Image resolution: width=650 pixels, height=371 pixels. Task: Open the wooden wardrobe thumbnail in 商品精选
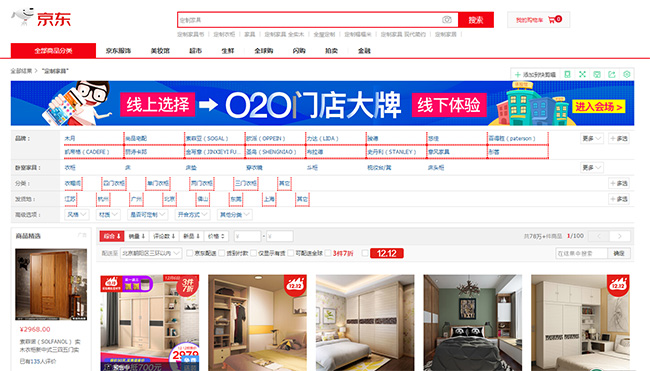tap(51, 284)
